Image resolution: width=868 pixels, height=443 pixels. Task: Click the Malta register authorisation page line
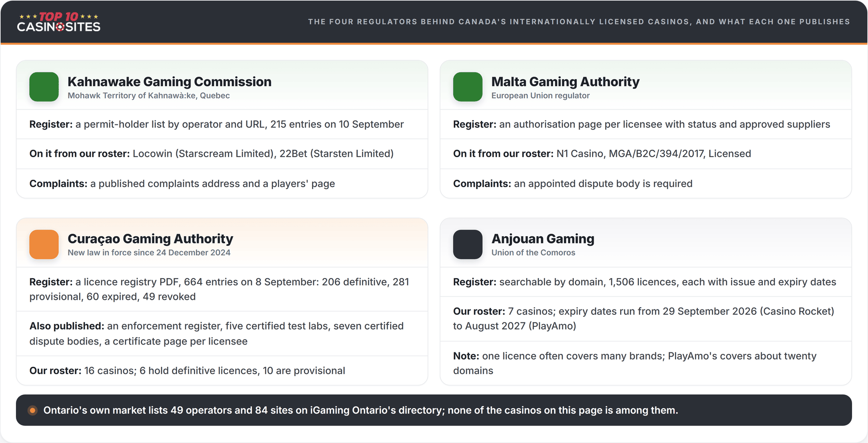tap(641, 124)
